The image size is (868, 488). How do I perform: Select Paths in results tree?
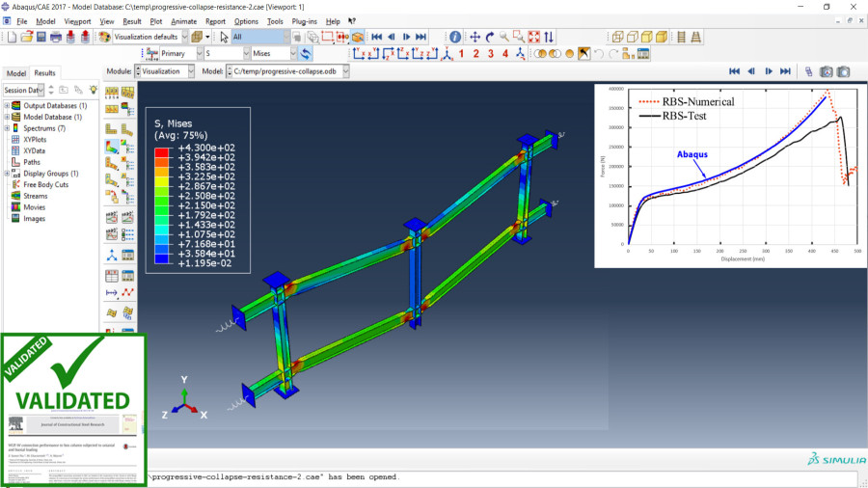[x=32, y=162]
